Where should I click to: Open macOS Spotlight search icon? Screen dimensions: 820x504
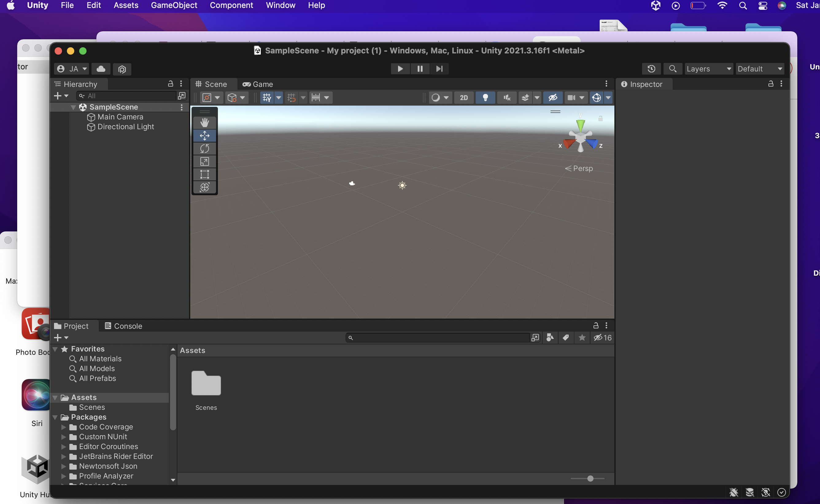coord(743,5)
